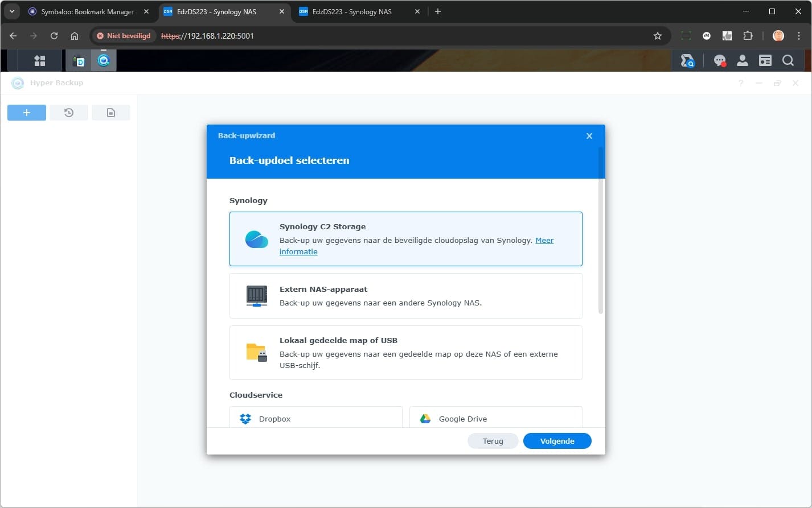Viewport: 812px width, 508px height.
Task: Open DSM search with the magnifier icon
Action: [788, 60]
